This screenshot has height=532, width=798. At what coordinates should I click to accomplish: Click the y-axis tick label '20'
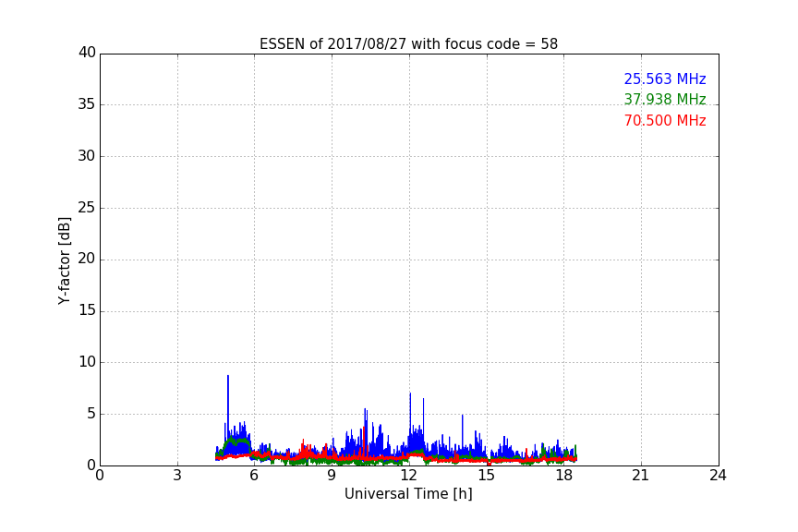[87, 259]
